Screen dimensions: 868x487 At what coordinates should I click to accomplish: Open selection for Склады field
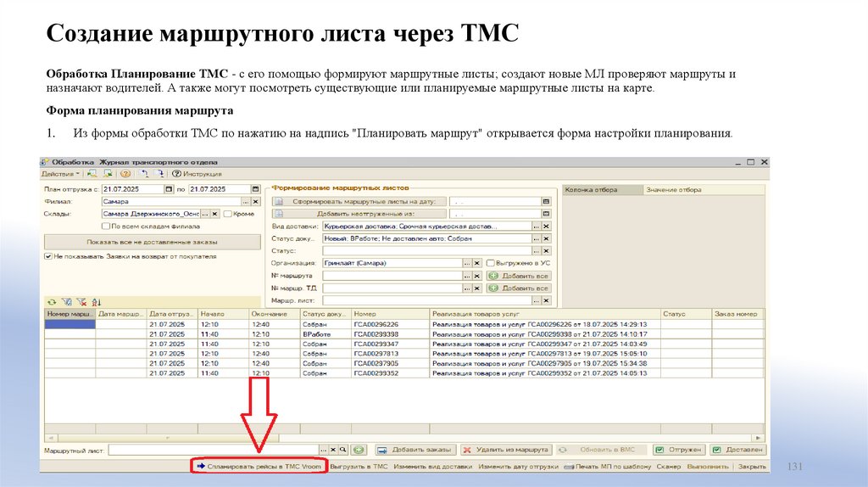[205, 214]
